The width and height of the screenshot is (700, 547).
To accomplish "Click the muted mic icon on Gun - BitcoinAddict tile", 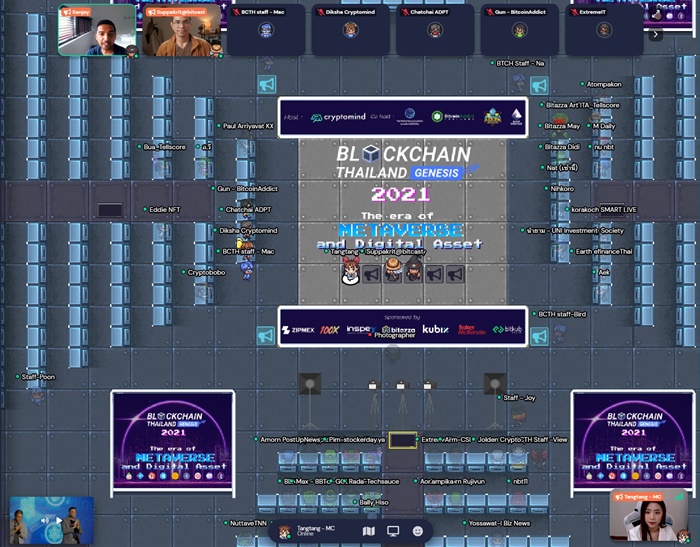I will 489,12.
